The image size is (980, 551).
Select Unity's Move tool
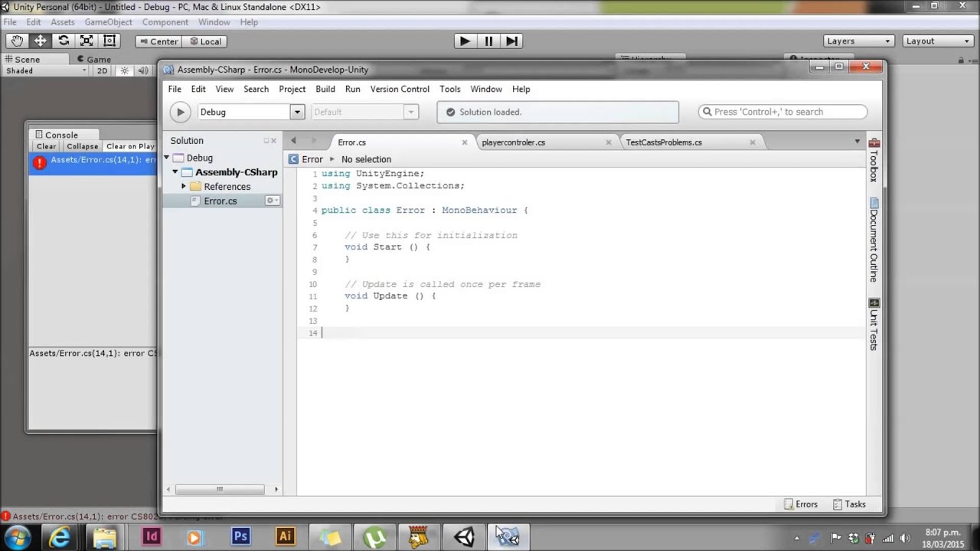40,41
